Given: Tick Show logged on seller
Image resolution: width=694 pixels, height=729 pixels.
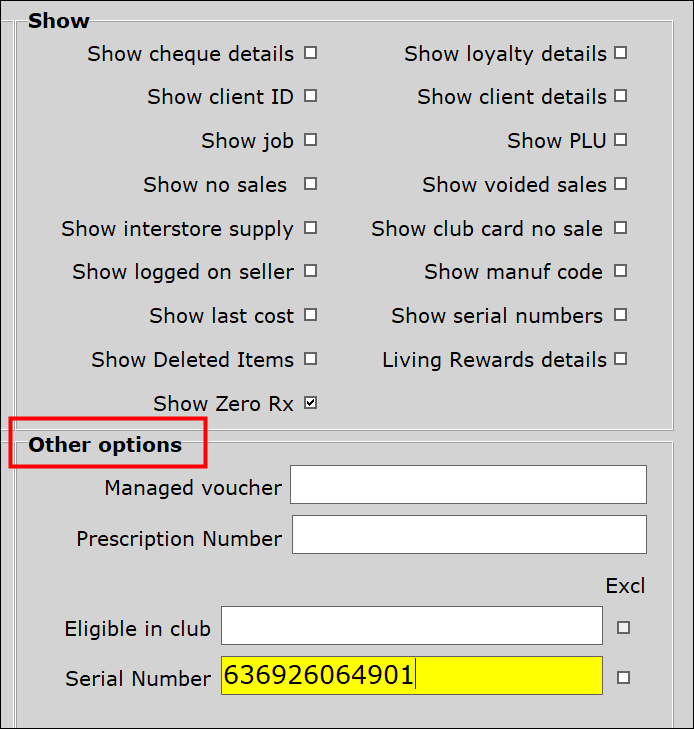Looking at the screenshot, I should pyautogui.click(x=311, y=271).
